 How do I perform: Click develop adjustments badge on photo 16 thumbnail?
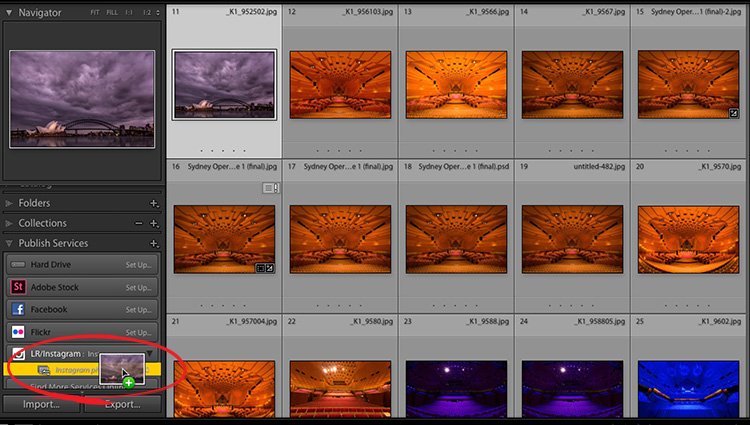coord(269,268)
